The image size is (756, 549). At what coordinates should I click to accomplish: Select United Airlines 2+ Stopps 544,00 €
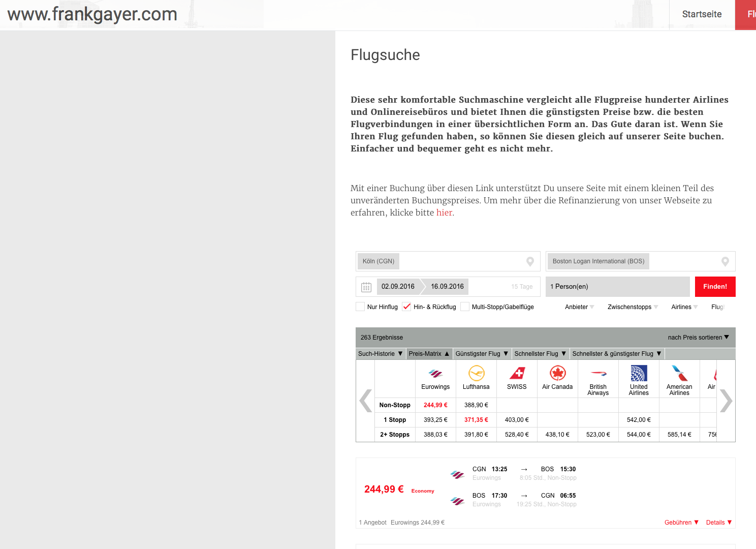click(x=639, y=435)
